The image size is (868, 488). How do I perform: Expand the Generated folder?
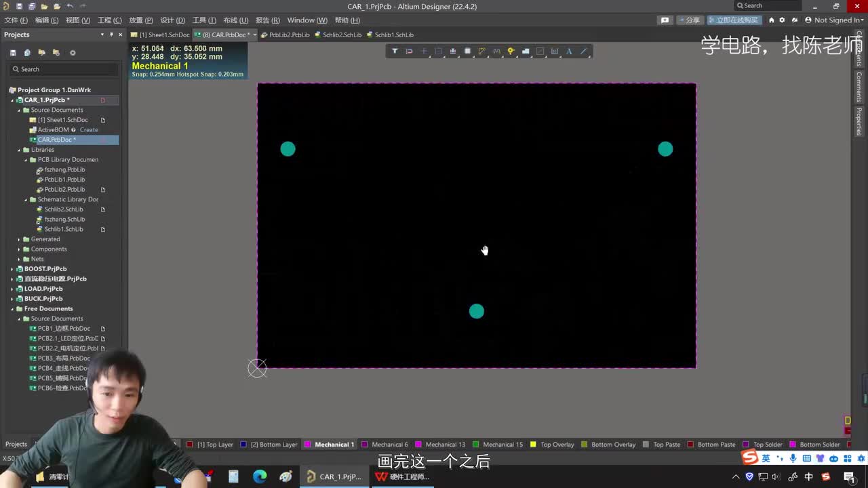[x=19, y=239]
